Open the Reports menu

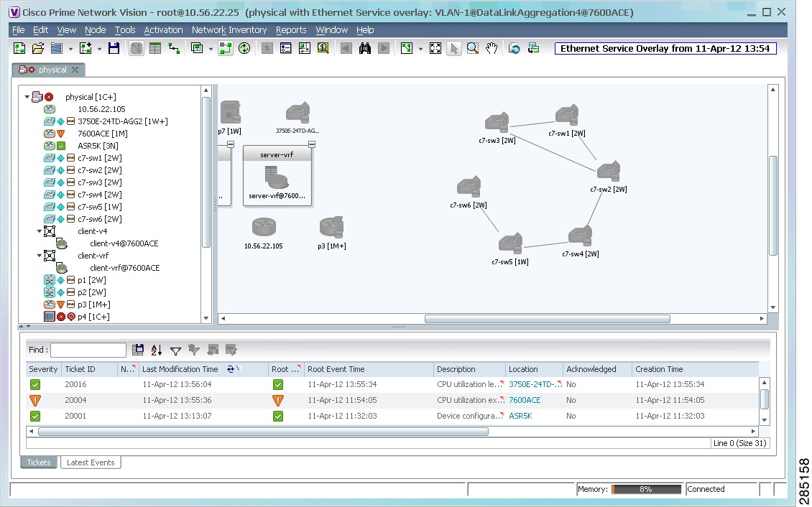(291, 30)
